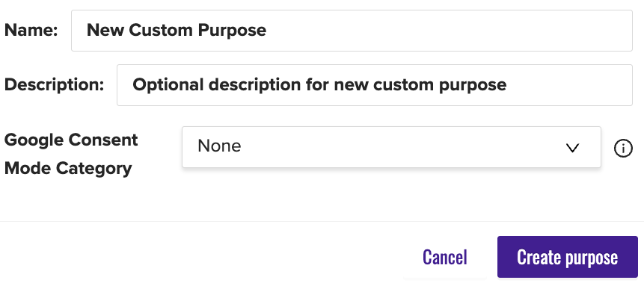The image size is (644, 283).
Task: Focus the optional description text box
Action: tap(375, 85)
